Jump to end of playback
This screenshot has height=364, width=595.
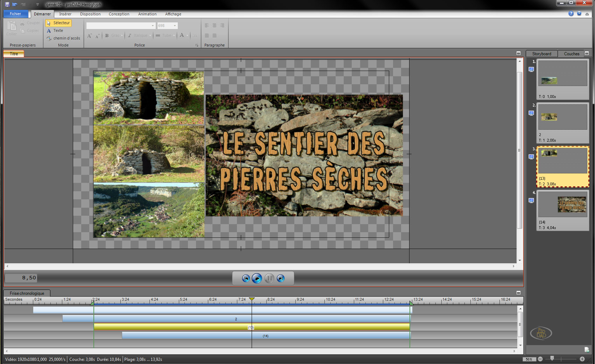pyautogui.click(x=281, y=278)
